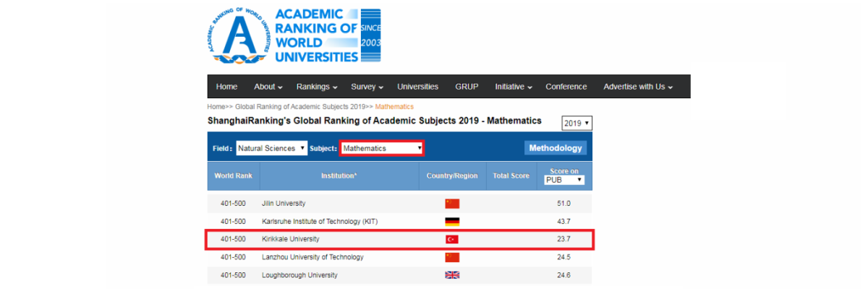868x289 pixels.
Task: Click China flag beside Lanzhou University
Action: (452, 257)
